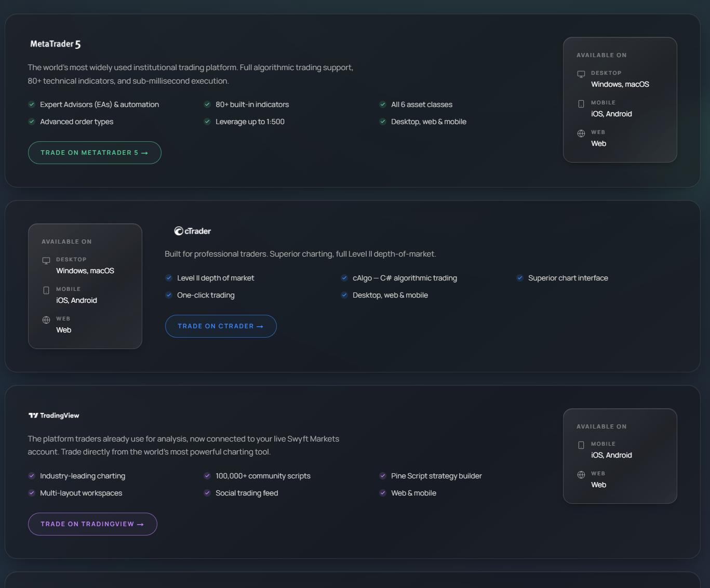Click mobile phone icon in cTrader card
The height and width of the screenshot is (588, 710).
46,290
